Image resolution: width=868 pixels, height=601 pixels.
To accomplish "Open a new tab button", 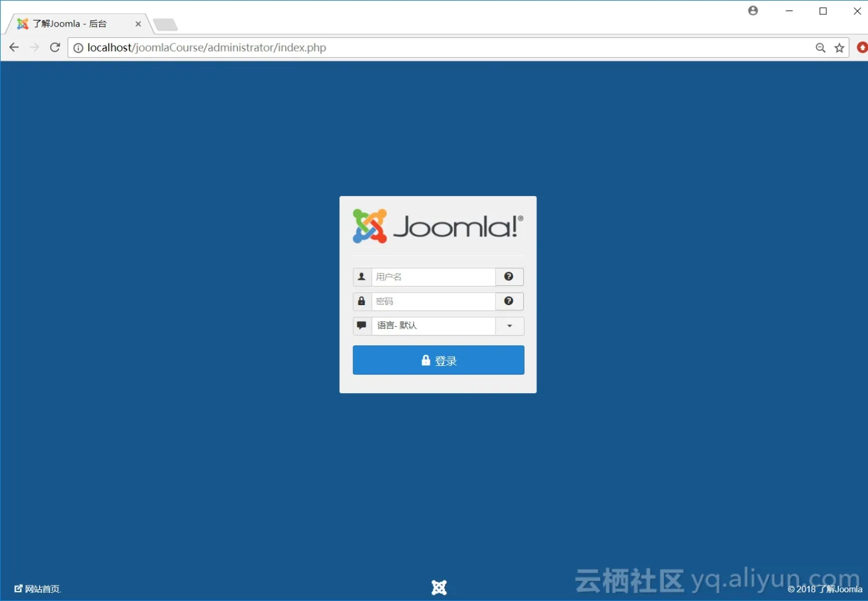I will 166,25.
